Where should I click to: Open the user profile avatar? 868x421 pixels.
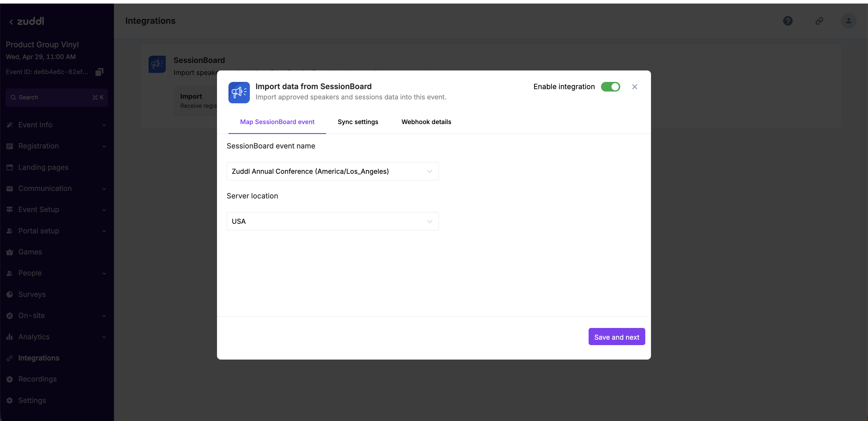pyautogui.click(x=848, y=21)
